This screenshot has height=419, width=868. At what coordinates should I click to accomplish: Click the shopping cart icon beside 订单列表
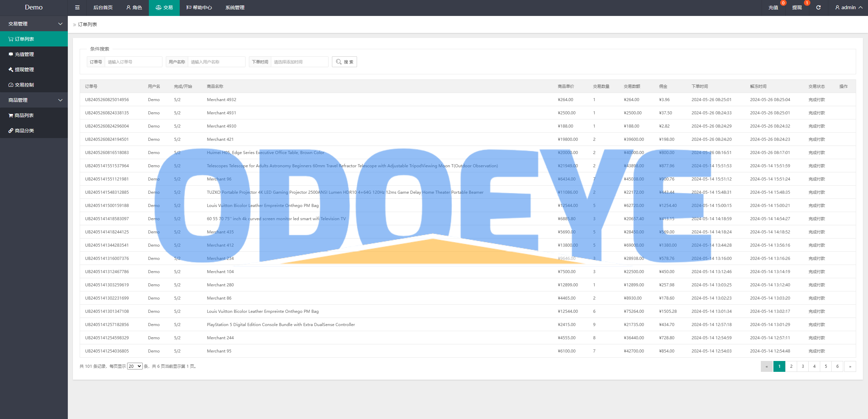pyautogui.click(x=11, y=39)
